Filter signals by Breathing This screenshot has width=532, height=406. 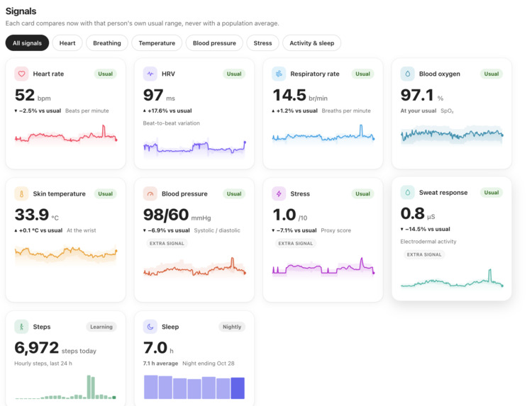(107, 43)
